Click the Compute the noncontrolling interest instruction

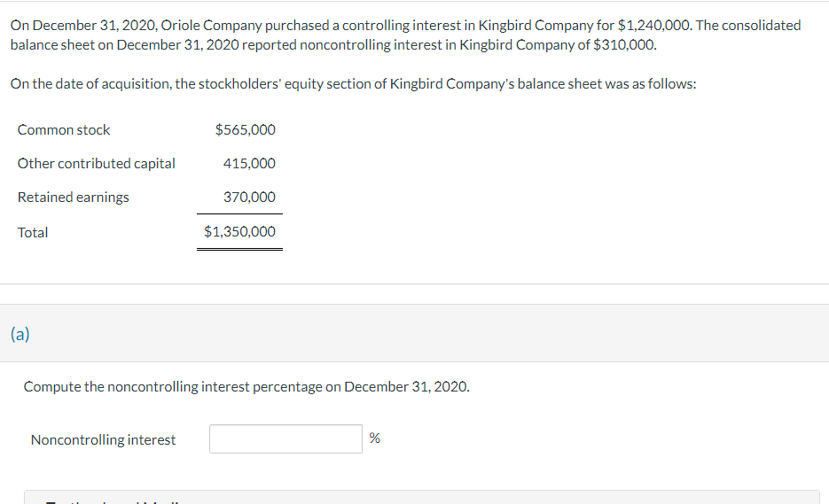tap(246, 387)
